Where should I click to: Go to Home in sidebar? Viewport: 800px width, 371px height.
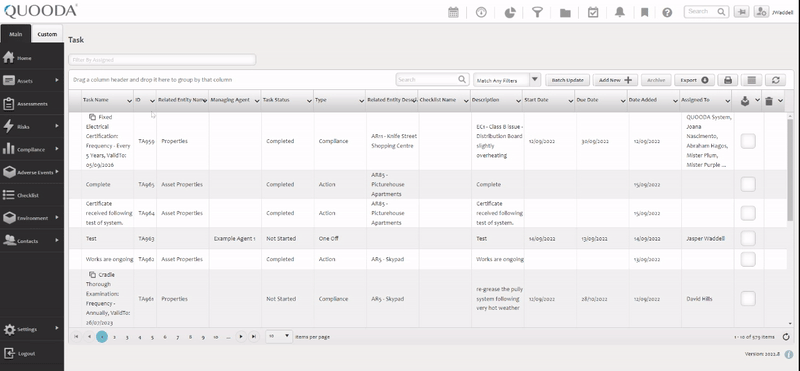(32, 58)
